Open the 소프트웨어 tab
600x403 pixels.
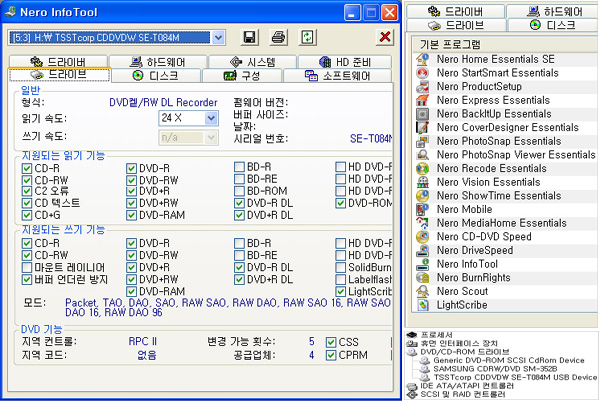point(338,75)
